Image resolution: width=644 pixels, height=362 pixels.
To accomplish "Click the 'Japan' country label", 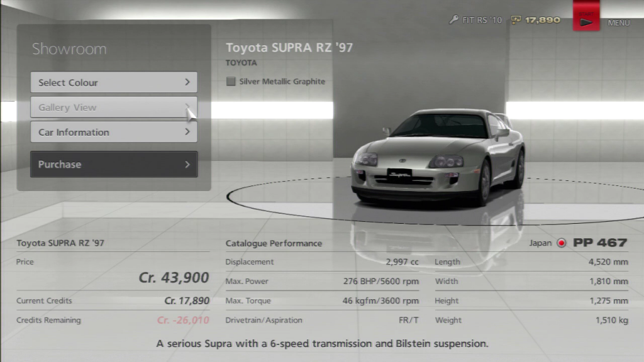I will (540, 243).
